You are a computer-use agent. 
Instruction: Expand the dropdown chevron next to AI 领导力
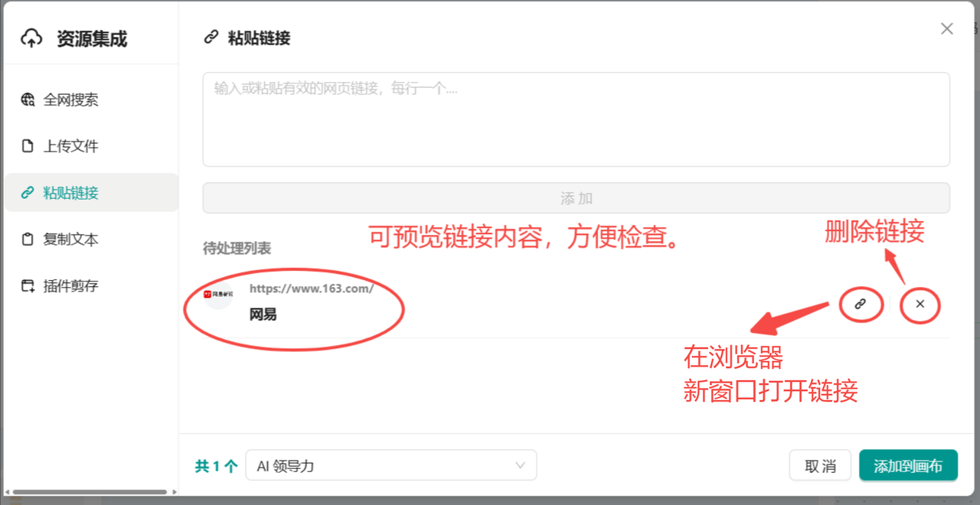pos(521,465)
